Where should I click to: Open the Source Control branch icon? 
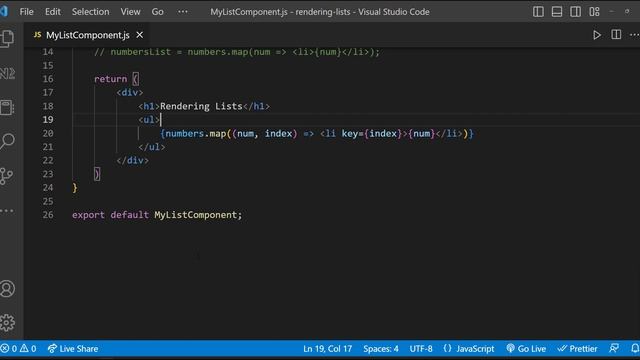point(7,176)
